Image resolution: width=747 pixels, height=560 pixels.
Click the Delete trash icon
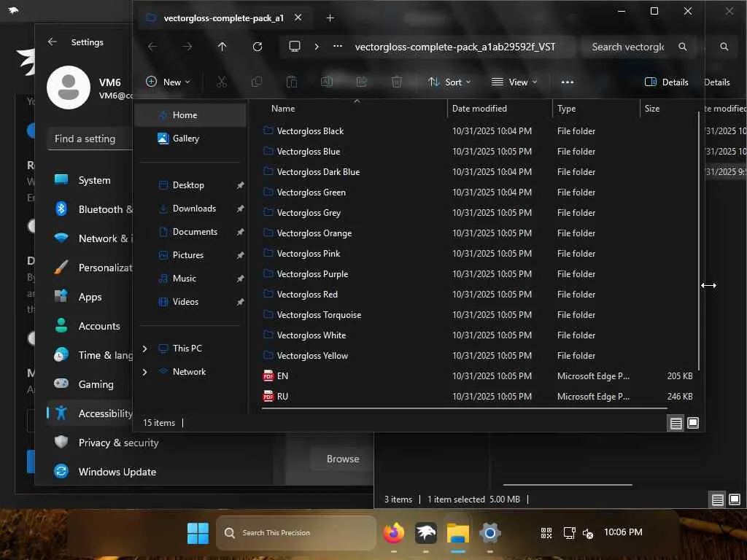396,82
